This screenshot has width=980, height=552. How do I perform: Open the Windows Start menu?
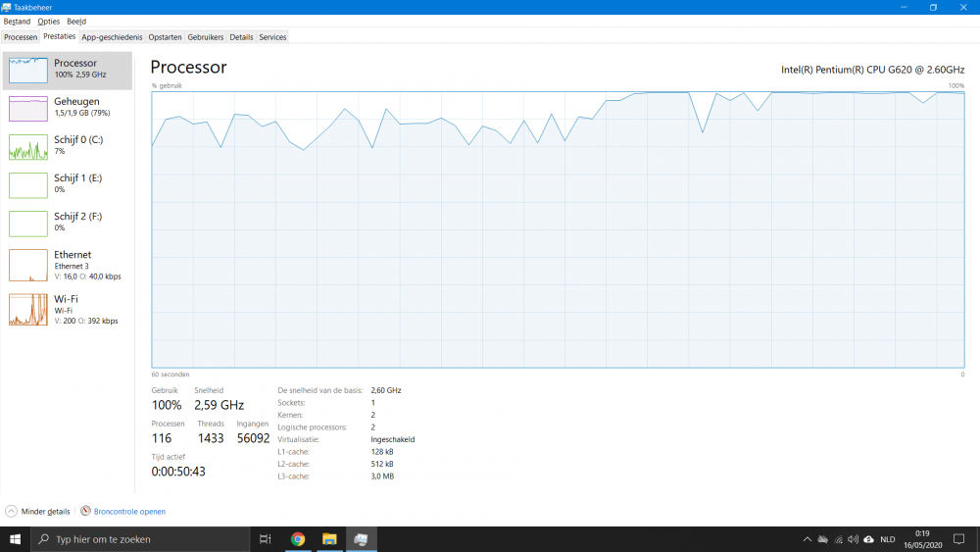(x=15, y=539)
